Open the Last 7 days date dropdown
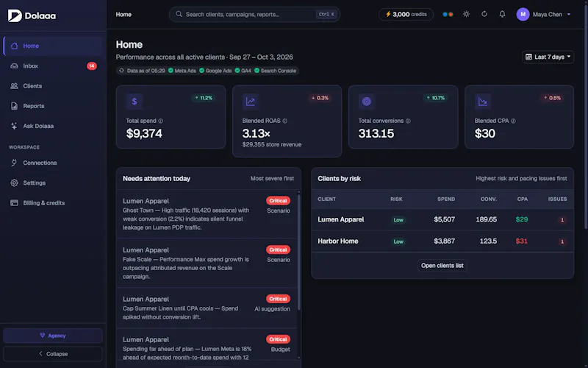Viewport: 588px width, 368px height. coord(548,57)
